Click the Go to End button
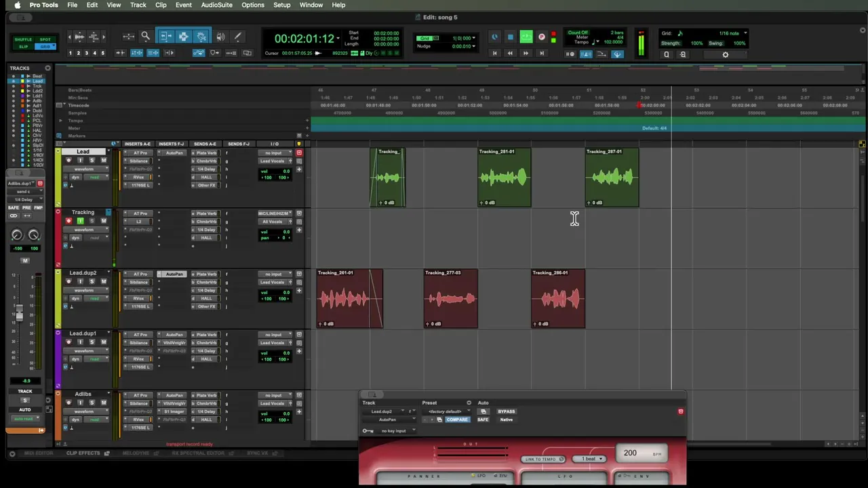Screen dimensions: 868x488 pyautogui.click(x=541, y=53)
